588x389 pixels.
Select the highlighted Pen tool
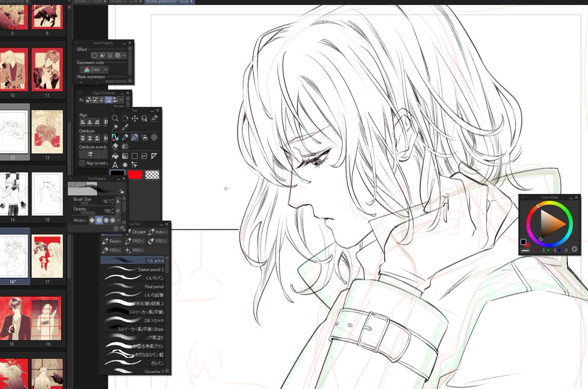(x=135, y=137)
